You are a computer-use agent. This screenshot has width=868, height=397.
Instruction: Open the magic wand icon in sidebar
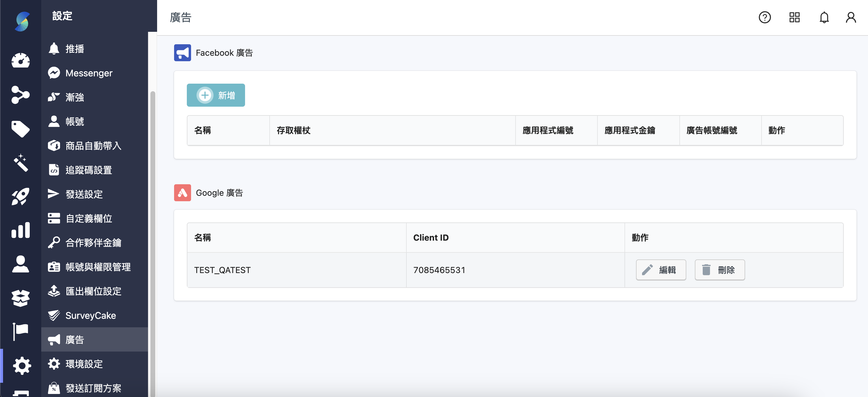point(21,163)
